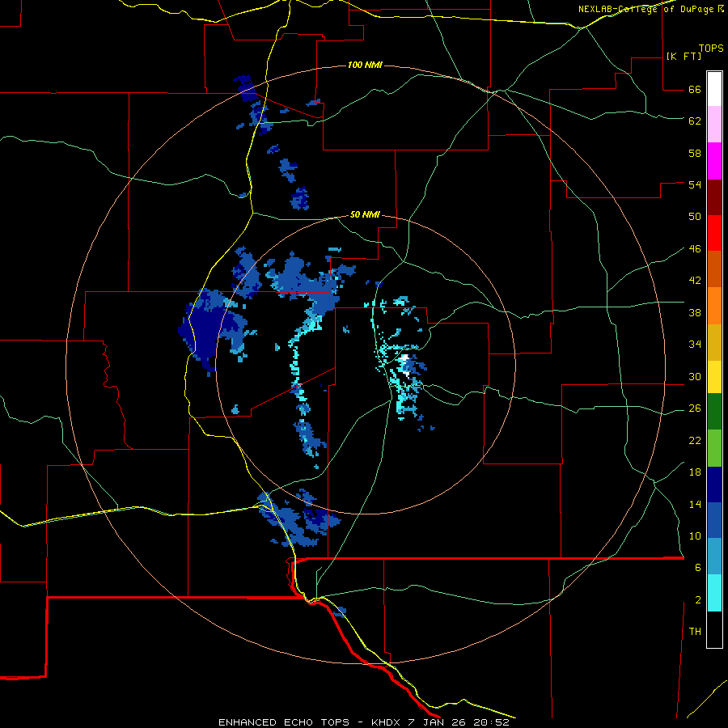Viewport: 728px width, 728px height.
Task: Click the "18" legend value
Action: click(695, 472)
